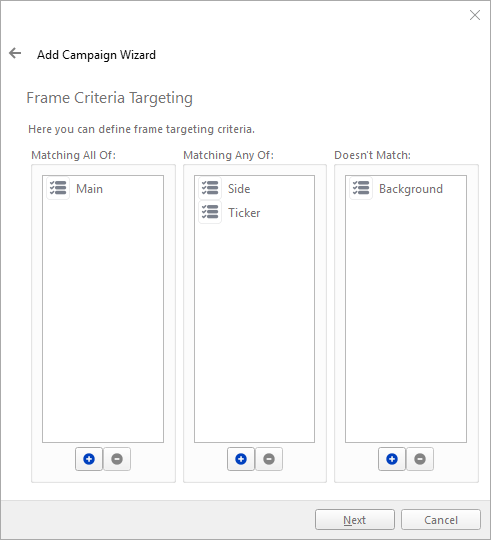Cancel the Add Campaign Wizard
The image size is (491, 540).
click(441, 520)
